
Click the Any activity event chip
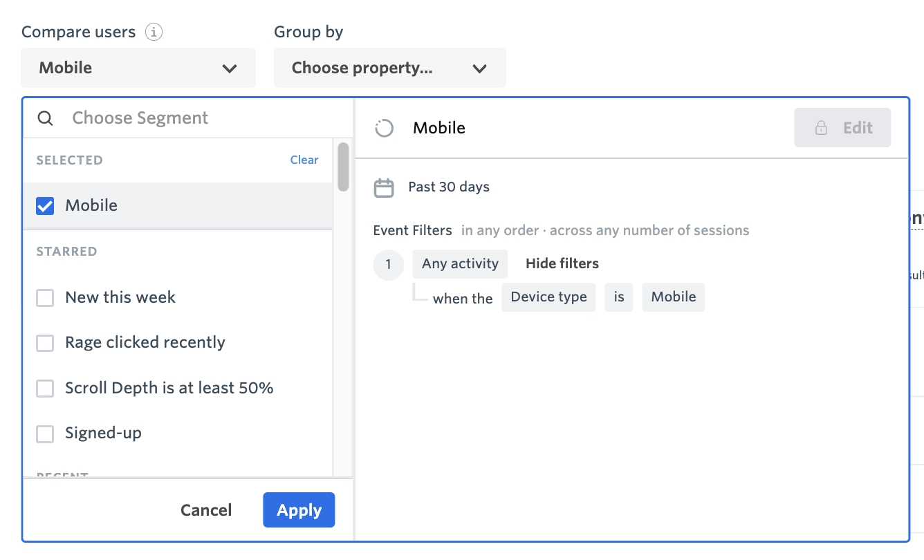tap(460, 263)
